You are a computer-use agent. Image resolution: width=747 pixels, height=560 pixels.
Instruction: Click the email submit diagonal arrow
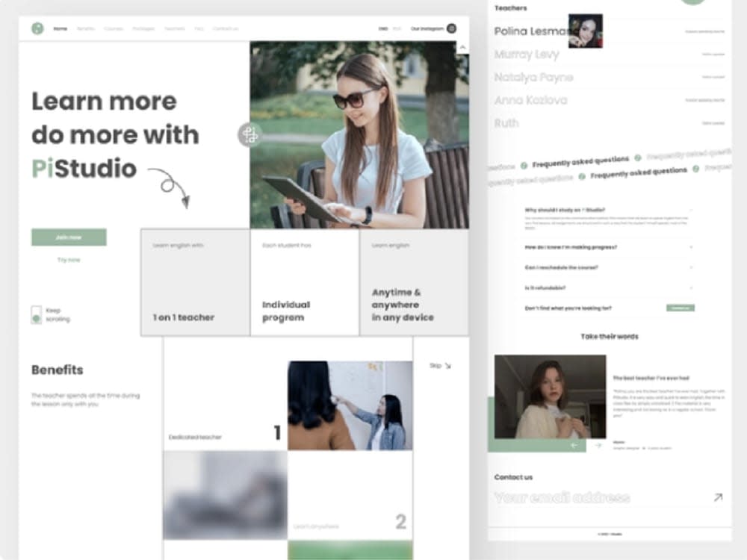[718, 497]
